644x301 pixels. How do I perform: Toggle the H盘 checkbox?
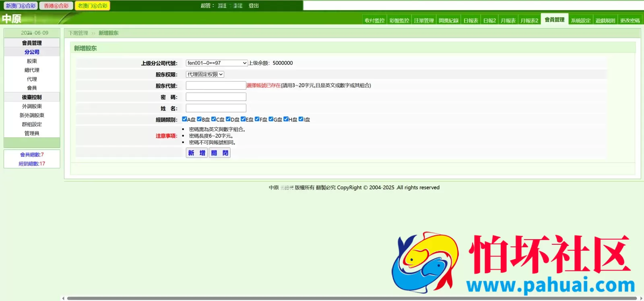pos(286,119)
